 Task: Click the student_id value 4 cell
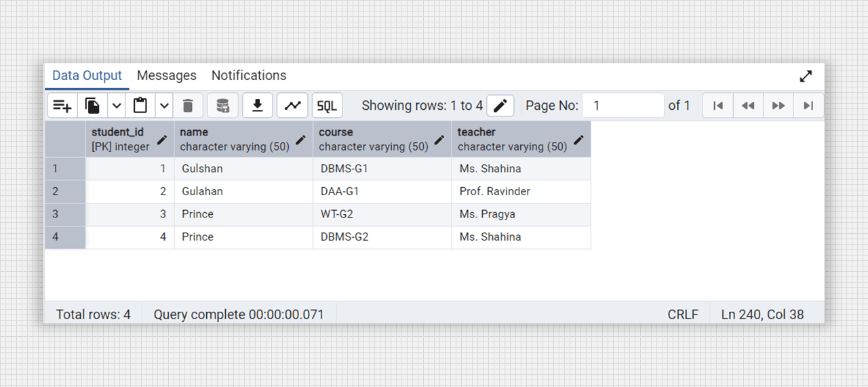click(x=130, y=237)
